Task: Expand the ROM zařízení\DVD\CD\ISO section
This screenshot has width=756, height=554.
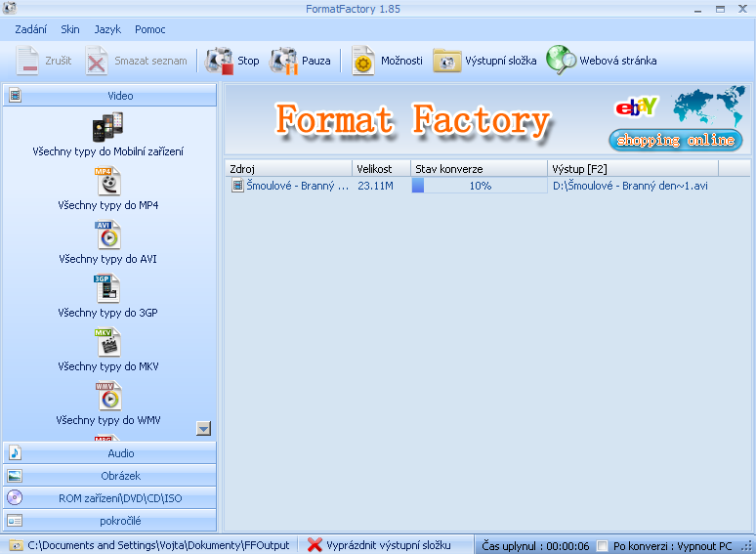Action: pos(109,498)
